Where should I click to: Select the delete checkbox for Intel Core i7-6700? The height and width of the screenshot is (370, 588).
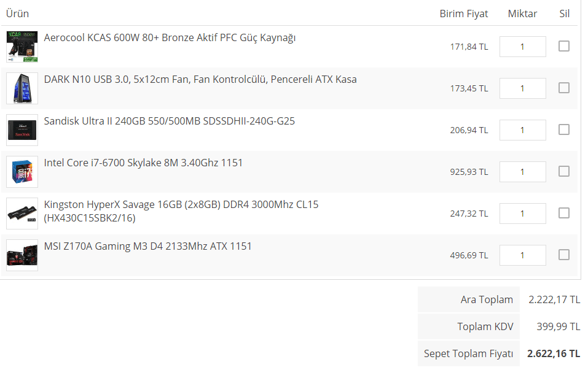tap(563, 171)
